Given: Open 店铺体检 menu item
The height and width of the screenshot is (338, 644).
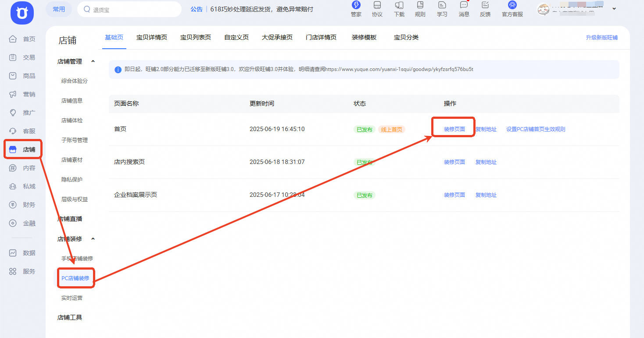Looking at the screenshot, I should click(x=72, y=121).
